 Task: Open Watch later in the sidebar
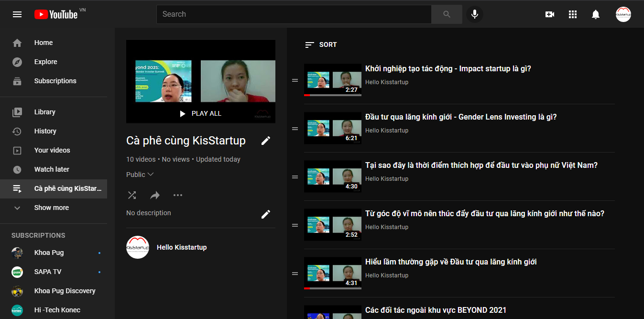[52, 169]
